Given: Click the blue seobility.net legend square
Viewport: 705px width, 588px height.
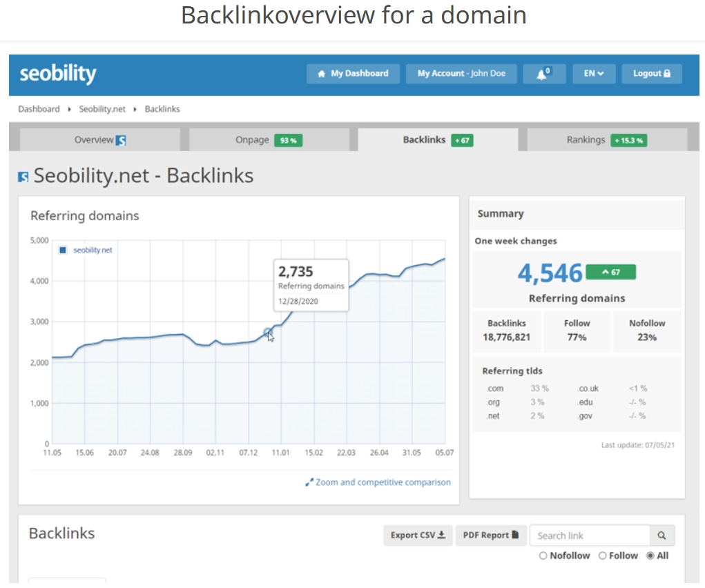Looking at the screenshot, I should pyautogui.click(x=63, y=251).
